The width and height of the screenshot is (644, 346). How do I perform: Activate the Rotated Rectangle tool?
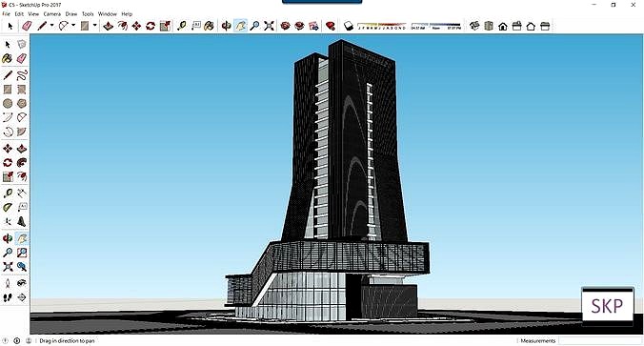click(22, 90)
